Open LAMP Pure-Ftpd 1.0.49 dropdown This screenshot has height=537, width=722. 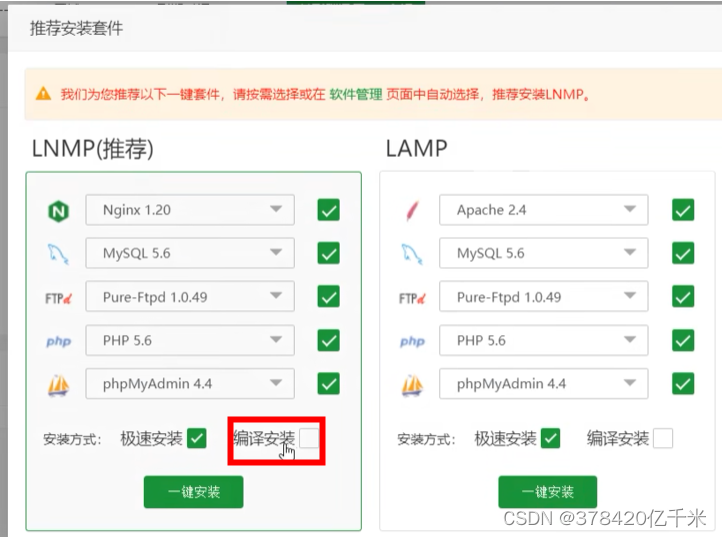coord(544,297)
